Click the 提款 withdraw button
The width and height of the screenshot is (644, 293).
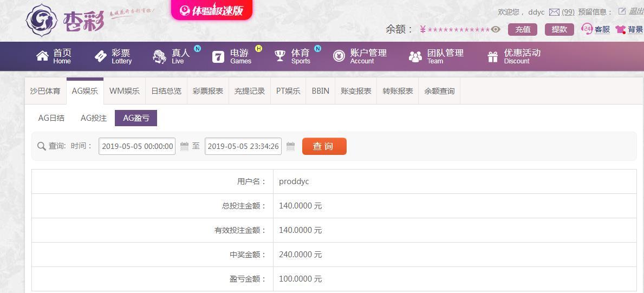pyautogui.click(x=560, y=29)
